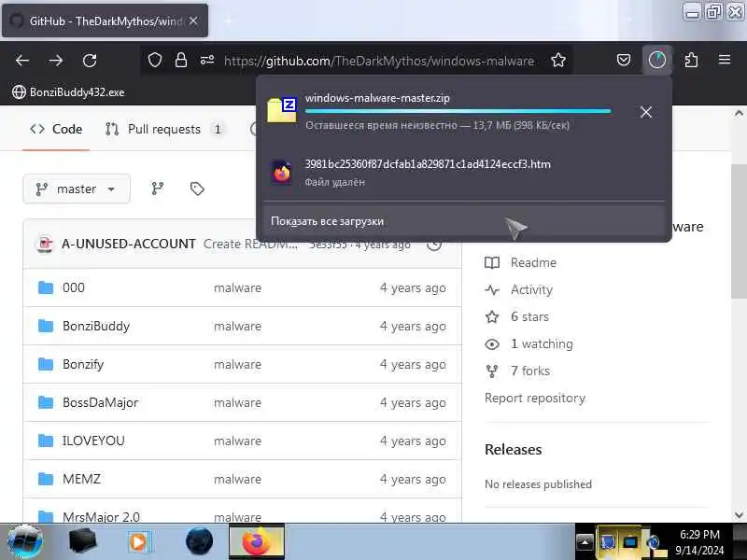747x560 pixels.
Task: Open the 000 folder
Action: pos(74,287)
